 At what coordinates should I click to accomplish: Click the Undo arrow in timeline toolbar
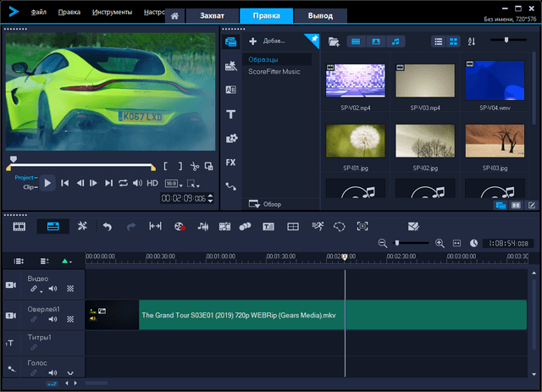(107, 226)
